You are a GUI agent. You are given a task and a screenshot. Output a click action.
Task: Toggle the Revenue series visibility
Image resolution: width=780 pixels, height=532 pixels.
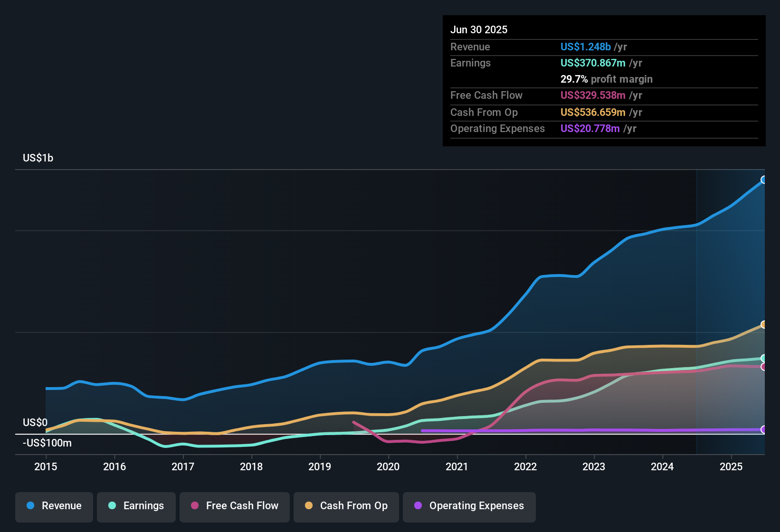coord(54,506)
